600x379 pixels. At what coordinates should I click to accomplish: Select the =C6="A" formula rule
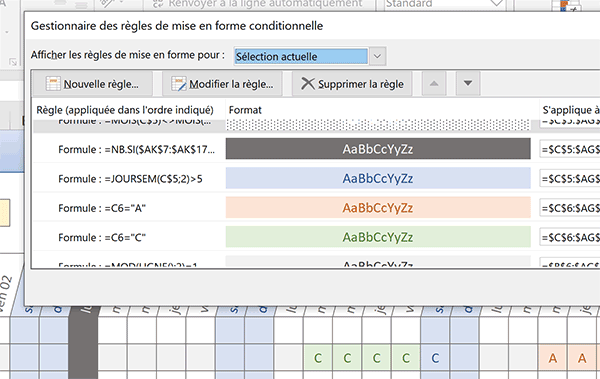coord(102,208)
